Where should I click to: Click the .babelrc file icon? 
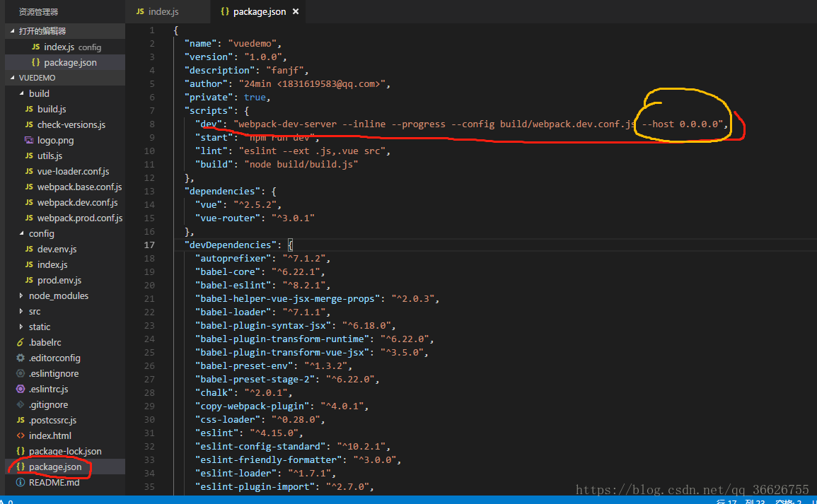(21, 343)
